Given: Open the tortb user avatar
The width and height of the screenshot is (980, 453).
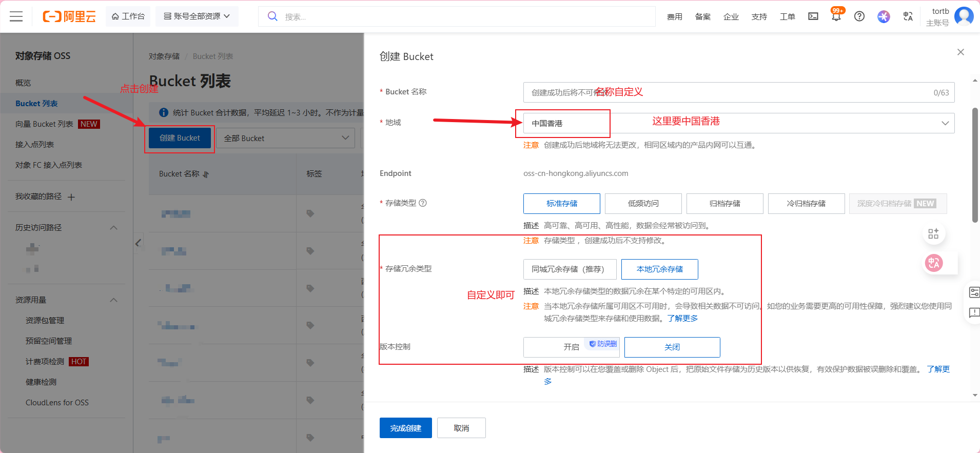Looking at the screenshot, I should point(964,16).
